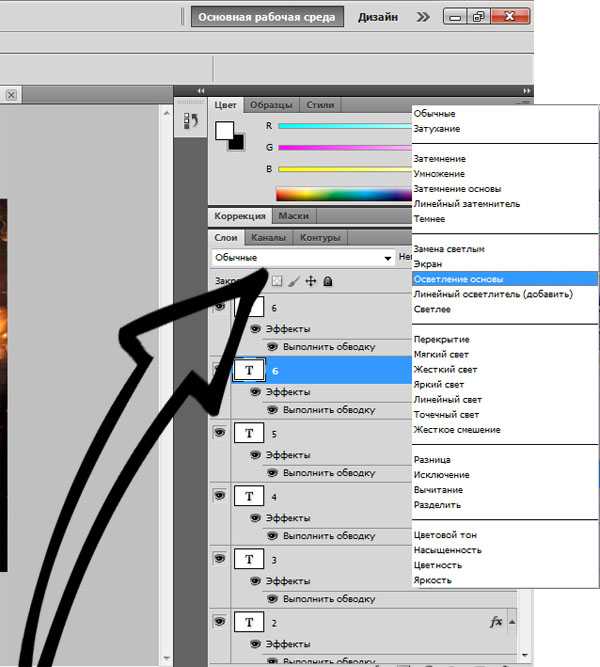Viewport: 600px width, 667px height.
Task: Toggle Выполнить обводку eye under layer 4
Action: pos(272,536)
